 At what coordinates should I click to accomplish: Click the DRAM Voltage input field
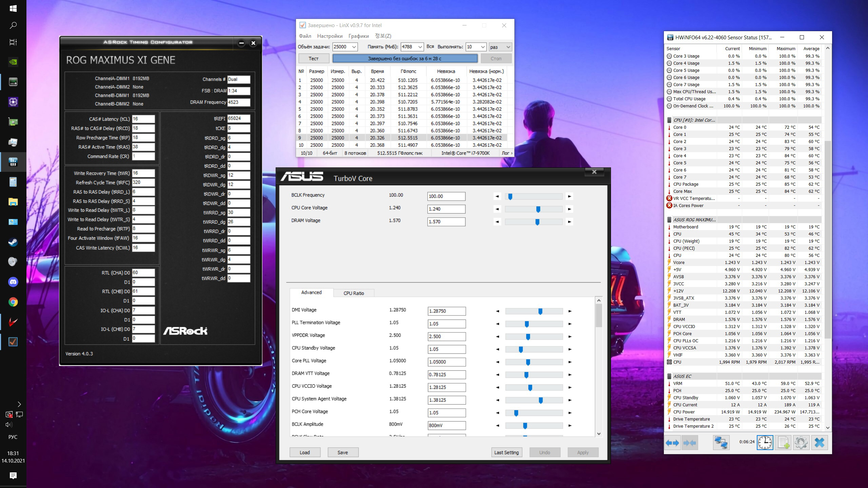[x=446, y=222]
